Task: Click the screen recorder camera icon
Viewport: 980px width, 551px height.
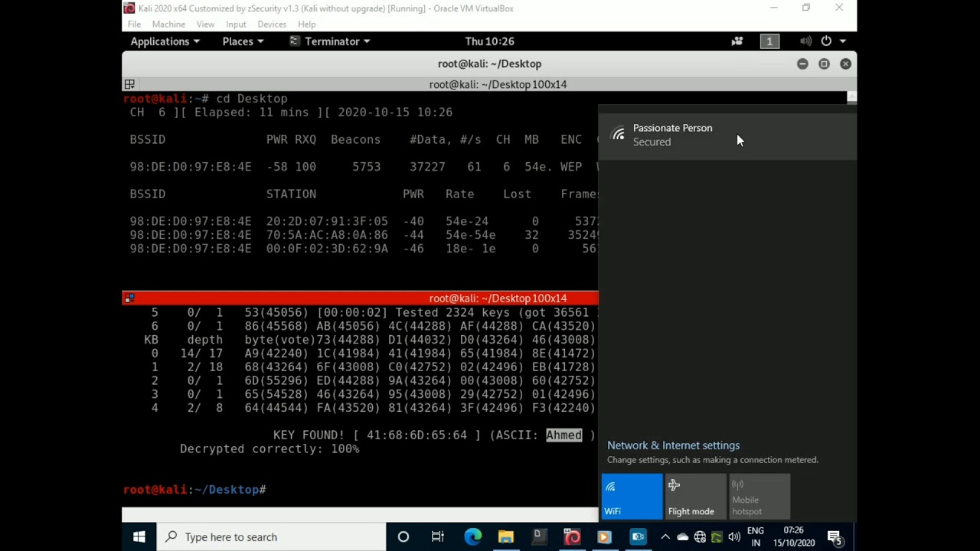Action: (x=737, y=41)
